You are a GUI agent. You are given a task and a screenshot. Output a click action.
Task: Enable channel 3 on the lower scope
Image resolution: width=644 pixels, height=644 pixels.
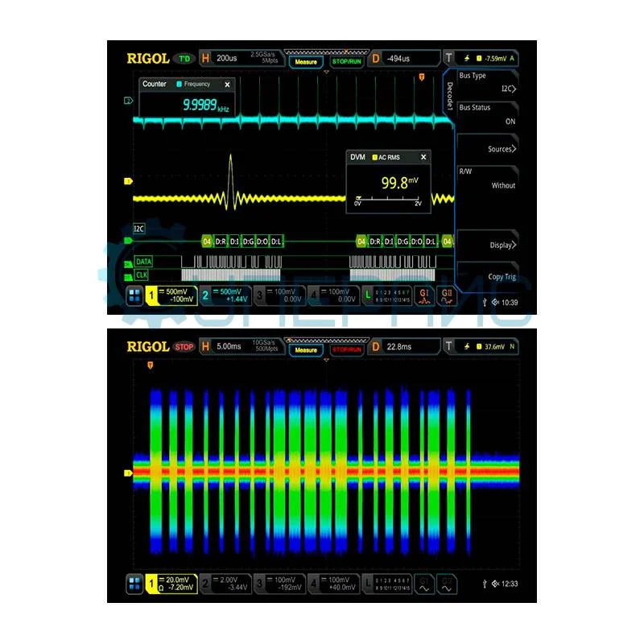coord(279,584)
